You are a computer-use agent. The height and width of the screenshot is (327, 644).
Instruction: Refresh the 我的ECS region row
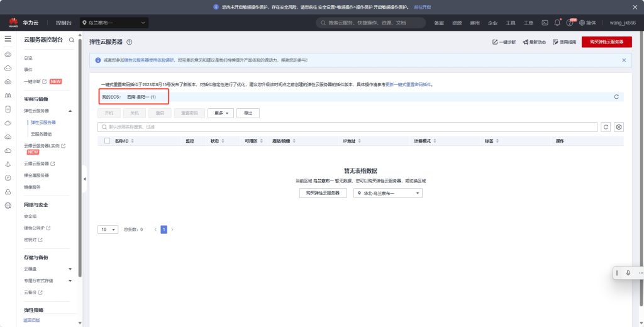point(616,97)
